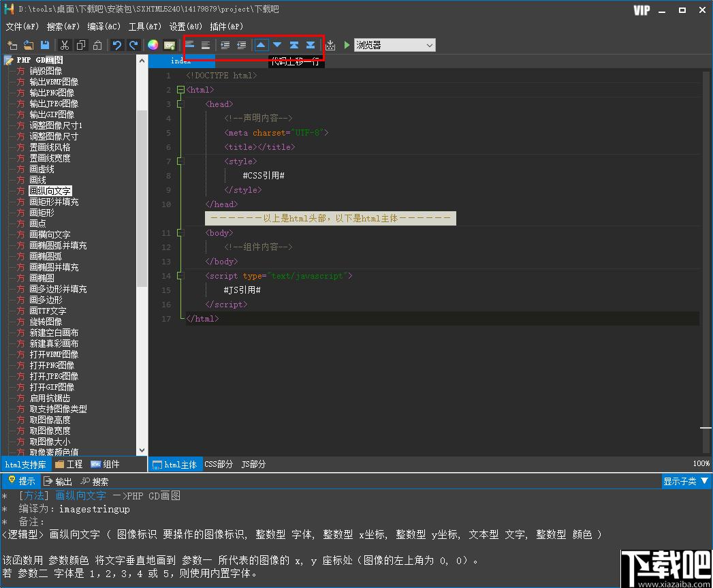Screen dimensions: 713x588
Task: Switch to the html主体 tab
Action: point(175,464)
